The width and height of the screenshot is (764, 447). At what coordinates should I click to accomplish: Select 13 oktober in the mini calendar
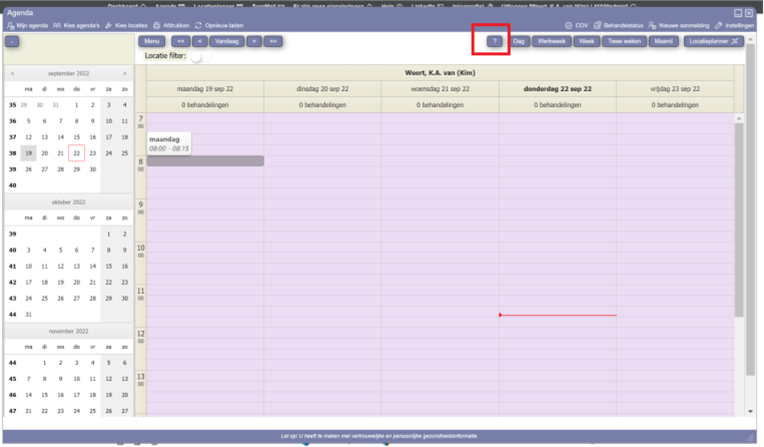tap(76, 267)
